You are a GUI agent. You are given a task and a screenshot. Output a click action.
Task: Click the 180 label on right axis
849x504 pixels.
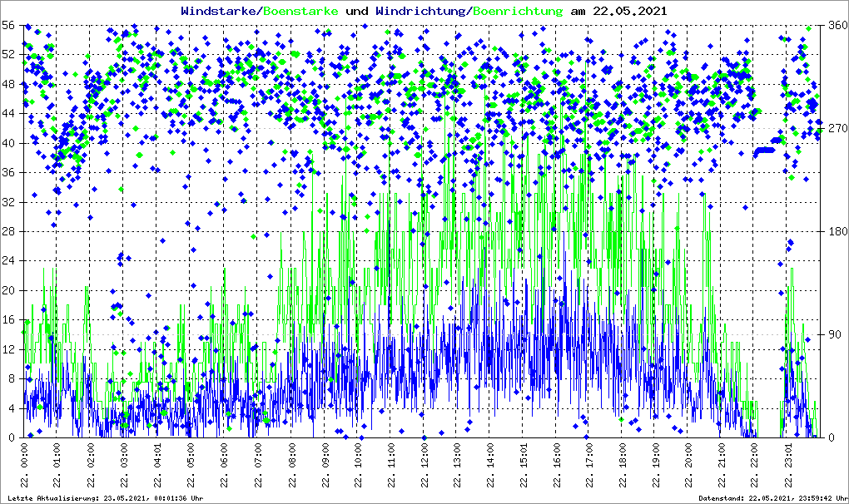(x=834, y=231)
